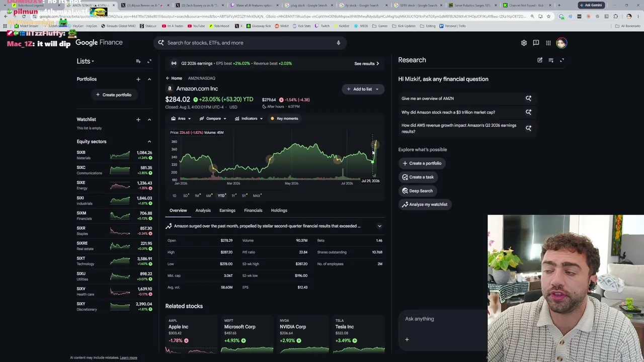Click the search icon for the AWS revenue growth question
This screenshot has width=644, height=362.
pyautogui.click(x=528, y=128)
